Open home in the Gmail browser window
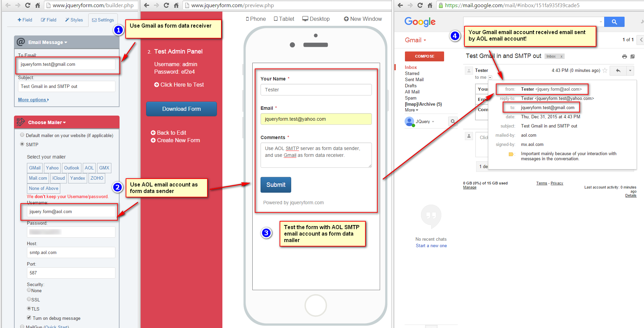 [x=430, y=5]
